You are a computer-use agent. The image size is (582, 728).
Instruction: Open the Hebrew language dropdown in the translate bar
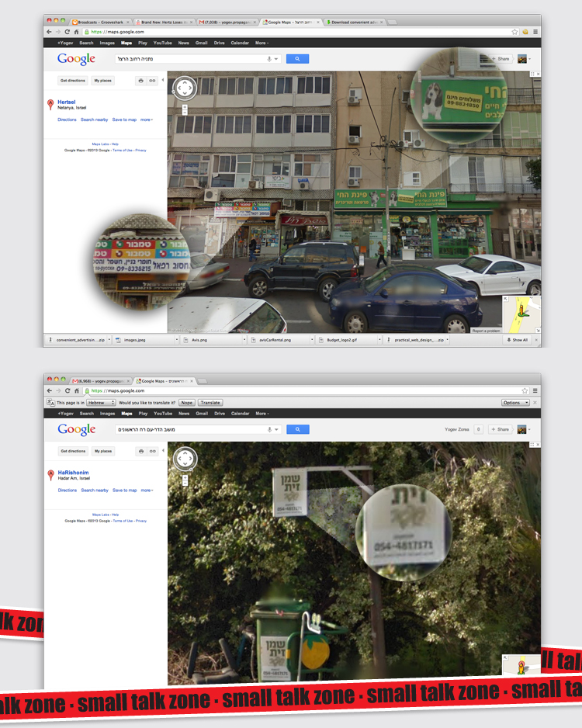(x=100, y=403)
